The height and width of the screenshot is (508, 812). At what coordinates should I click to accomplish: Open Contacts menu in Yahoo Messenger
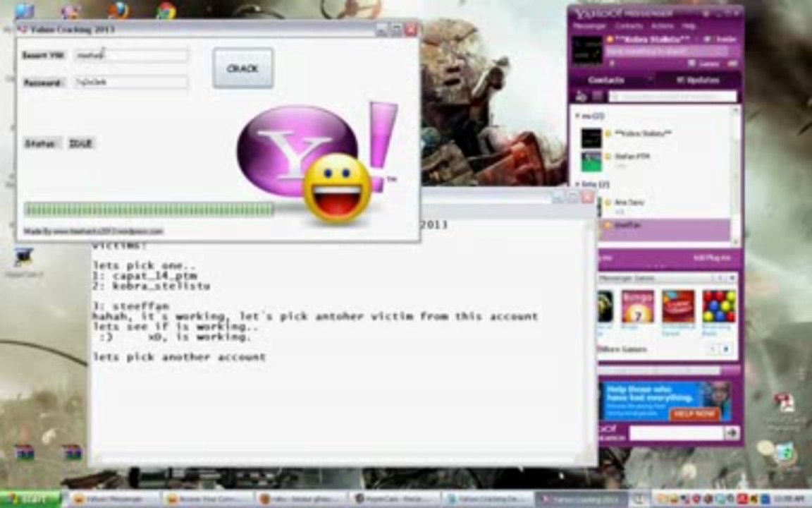(629, 26)
